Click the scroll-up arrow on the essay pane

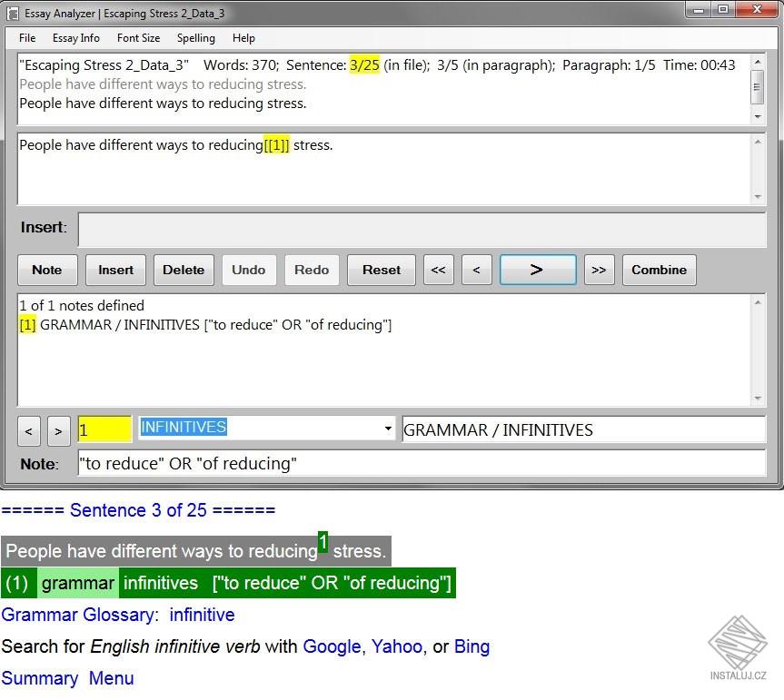click(757, 64)
